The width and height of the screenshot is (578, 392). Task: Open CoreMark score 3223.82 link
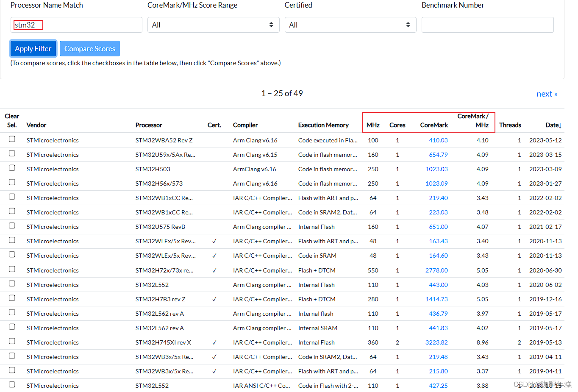[436, 342]
